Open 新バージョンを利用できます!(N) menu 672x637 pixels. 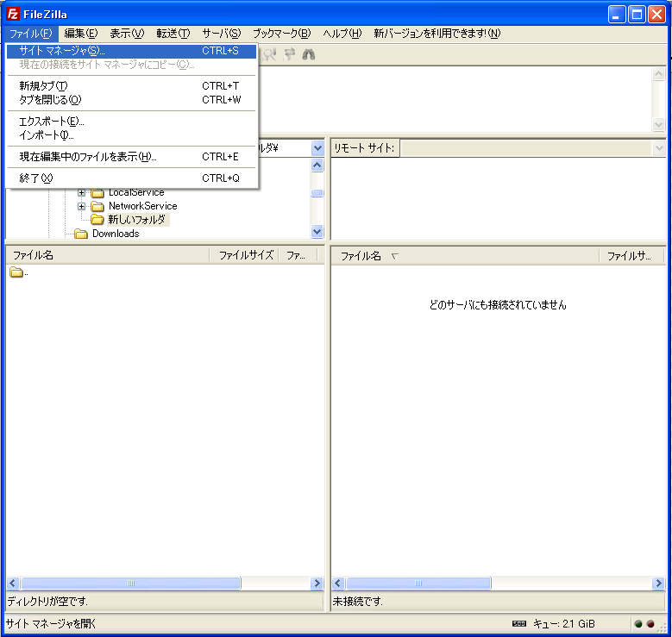pyautogui.click(x=436, y=34)
